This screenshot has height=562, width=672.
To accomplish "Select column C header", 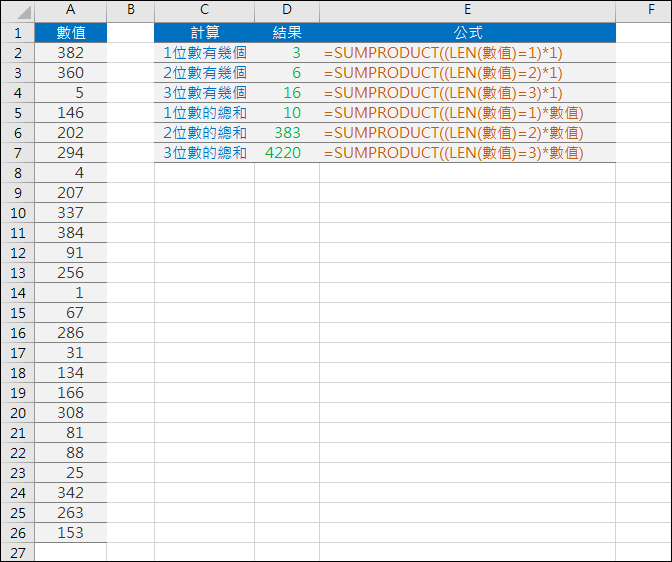I will [204, 11].
